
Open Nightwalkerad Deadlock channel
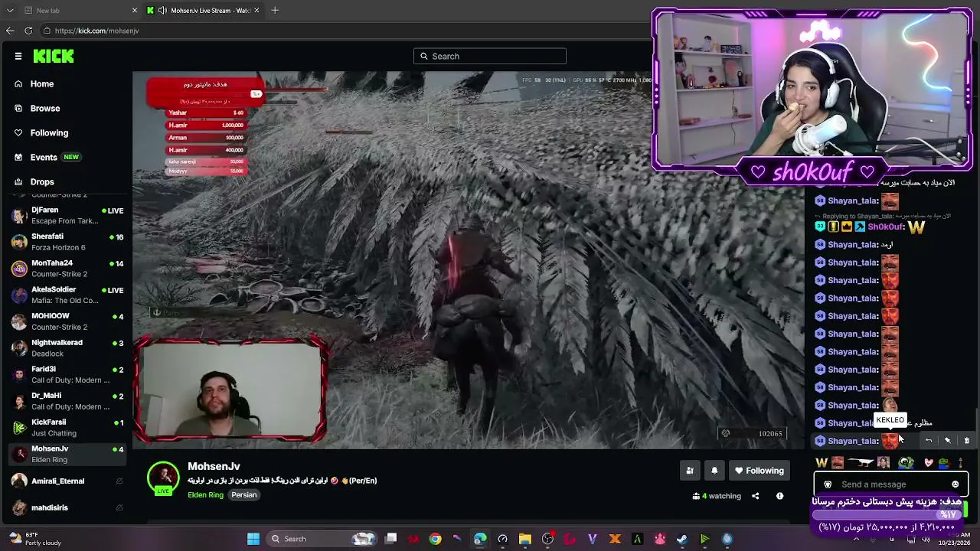click(66, 347)
